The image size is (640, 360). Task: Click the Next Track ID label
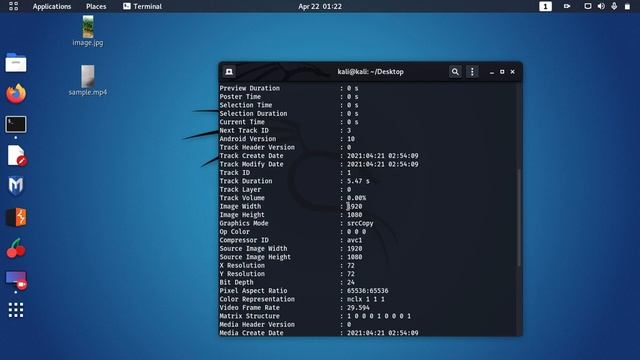[x=244, y=131]
